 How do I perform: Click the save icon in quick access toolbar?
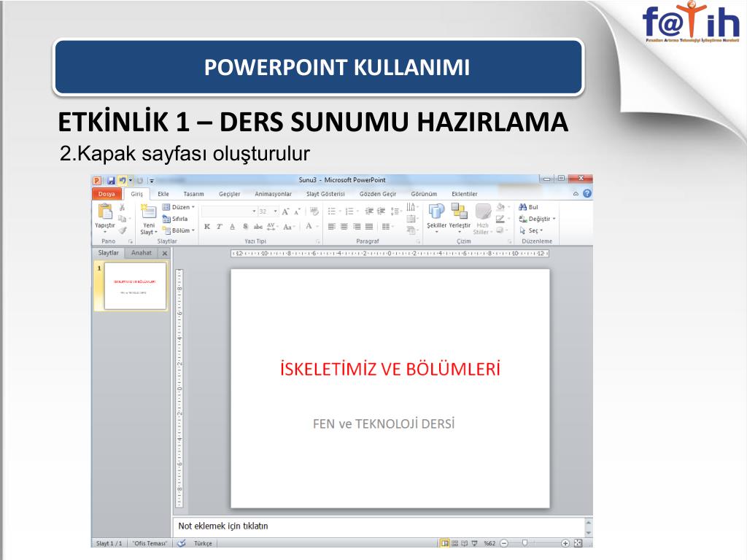coord(111,181)
